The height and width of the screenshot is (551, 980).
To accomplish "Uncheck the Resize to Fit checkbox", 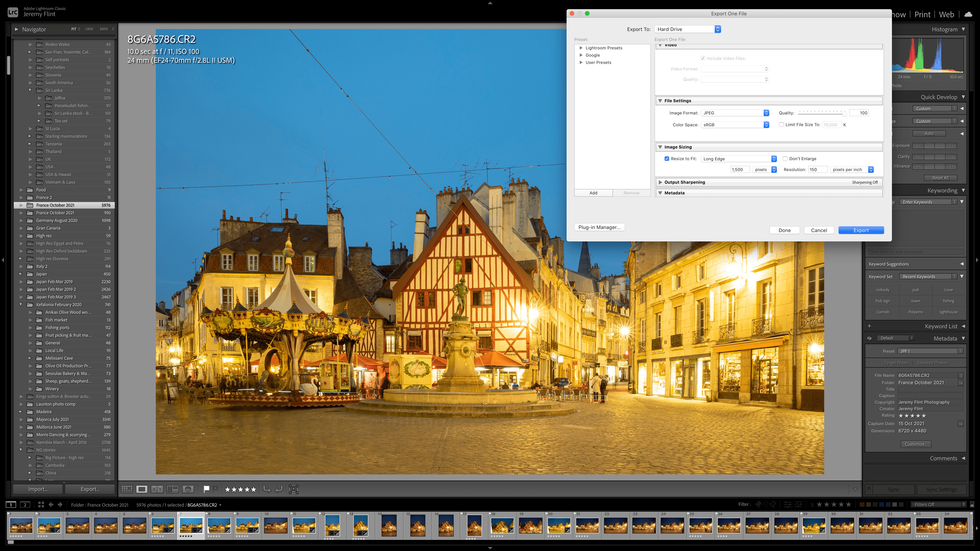I will 667,159.
